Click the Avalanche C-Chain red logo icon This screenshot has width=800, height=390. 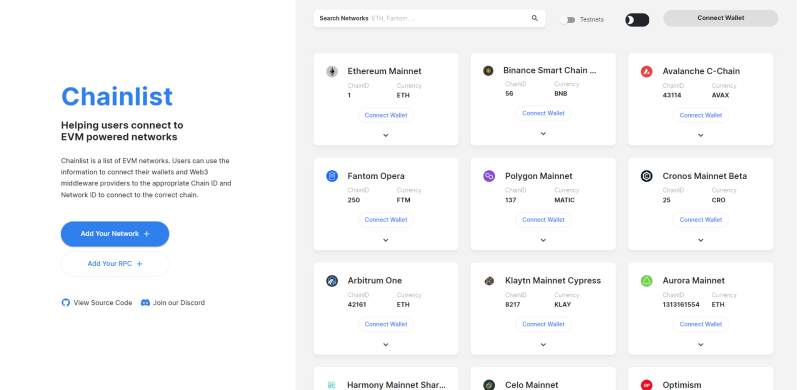pos(646,71)
